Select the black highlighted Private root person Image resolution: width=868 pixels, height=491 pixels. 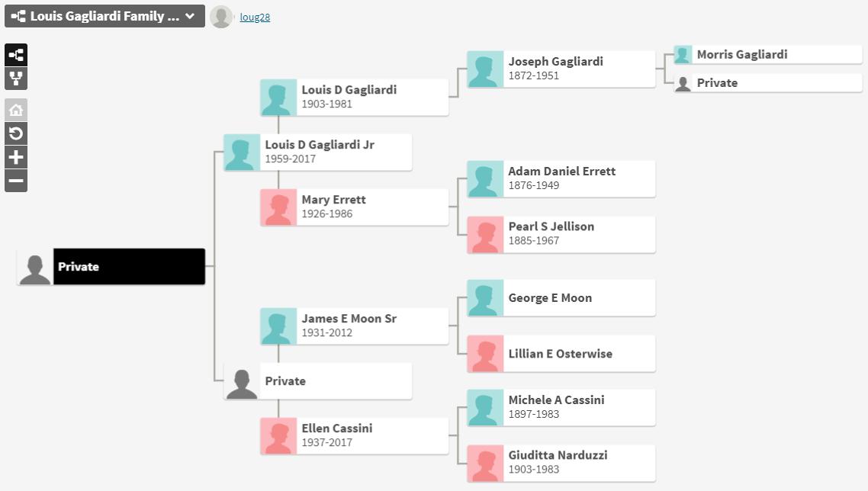click(x=111, y=266)
